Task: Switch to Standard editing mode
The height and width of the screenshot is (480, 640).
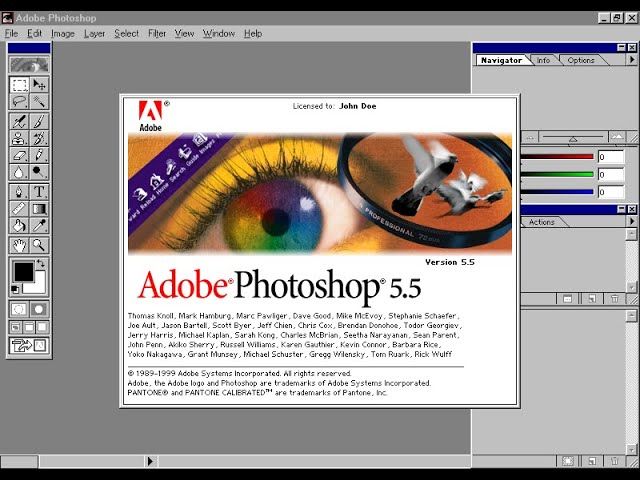Action: point(19,309)
